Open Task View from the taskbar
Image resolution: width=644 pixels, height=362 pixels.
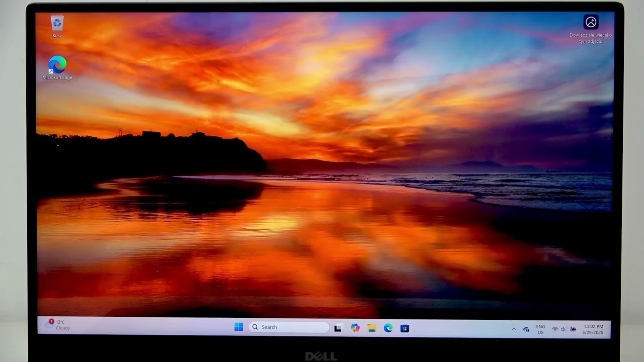(x=338, y=328)
